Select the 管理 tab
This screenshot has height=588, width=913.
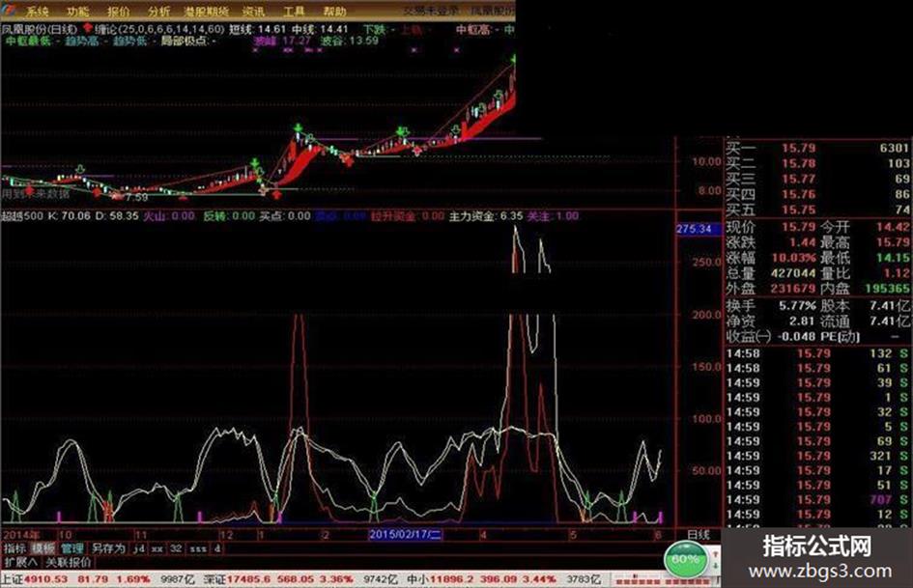tap(72, 548)
